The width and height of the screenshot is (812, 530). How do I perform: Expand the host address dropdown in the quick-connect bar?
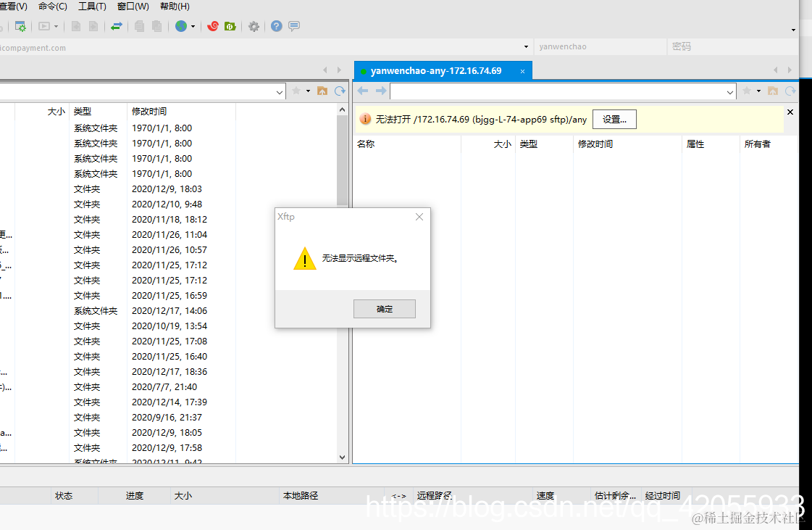click(526, 46)
